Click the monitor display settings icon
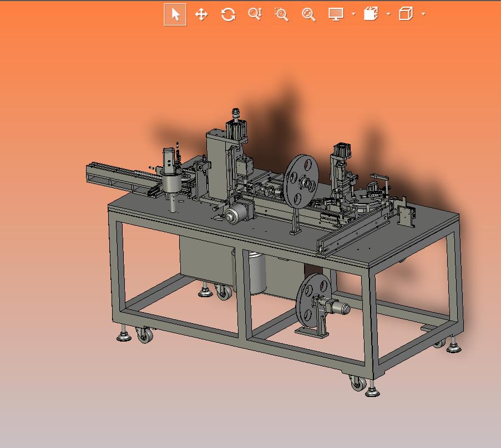Viewport: 501px width, 448px height. 336,14
